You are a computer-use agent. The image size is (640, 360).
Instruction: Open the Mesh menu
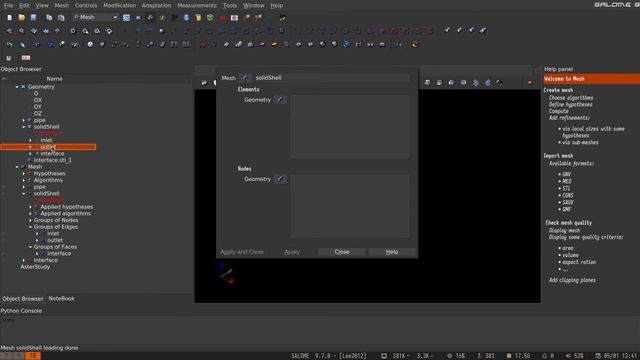coord(62,5)
